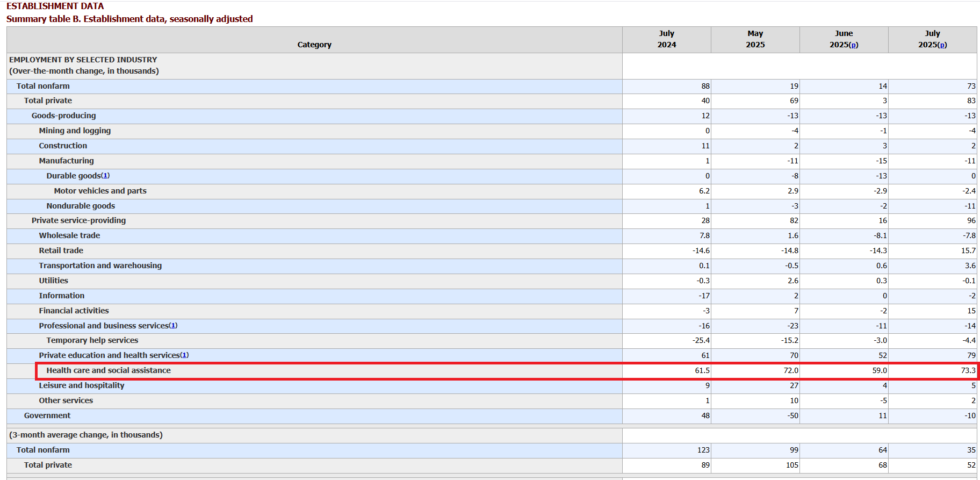980x480 pixels.
Task: Follow footnote (1) next to Private education and health services
Action: click(184, 355)
